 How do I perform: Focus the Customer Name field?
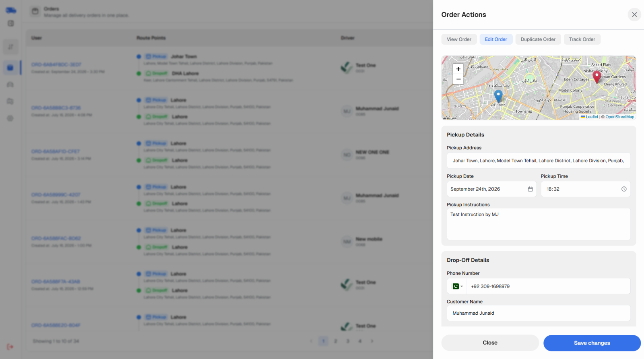(539, 313)
